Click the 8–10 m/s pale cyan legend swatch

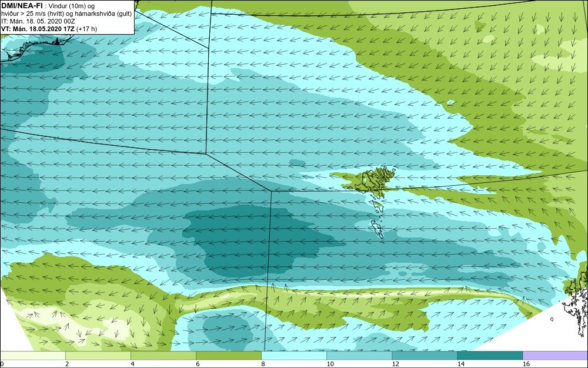click(x=293, y=355)
